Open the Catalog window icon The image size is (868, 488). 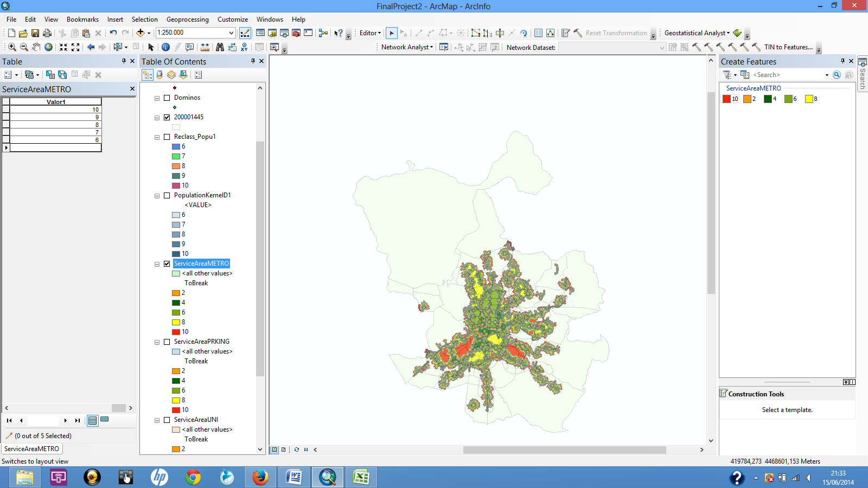272,33
